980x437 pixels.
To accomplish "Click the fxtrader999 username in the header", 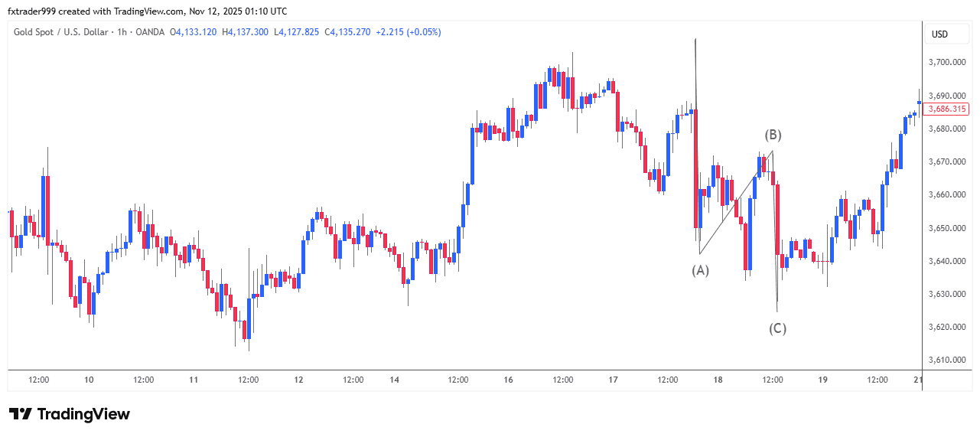I will coord(34,11).
